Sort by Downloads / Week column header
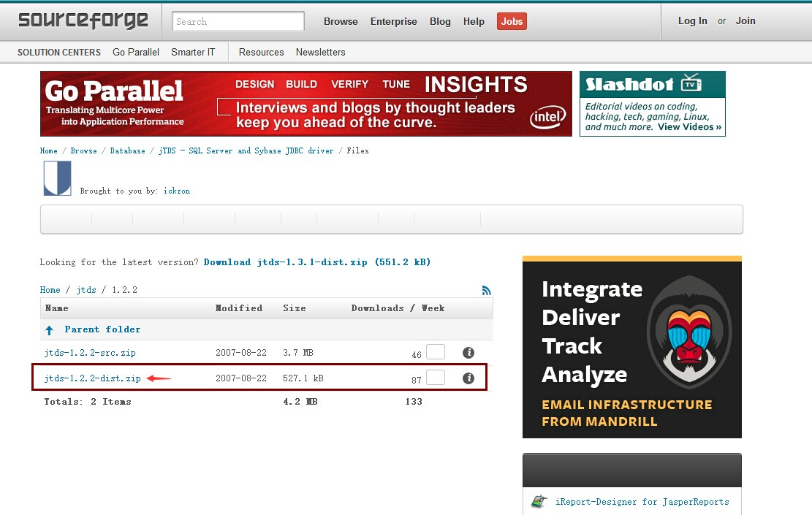Viewport: 812px width, 515px height. click(x=398, y=308)
